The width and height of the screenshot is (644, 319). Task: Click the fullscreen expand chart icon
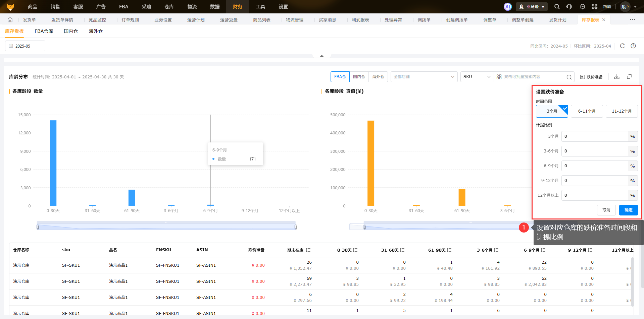coord(629,77)
